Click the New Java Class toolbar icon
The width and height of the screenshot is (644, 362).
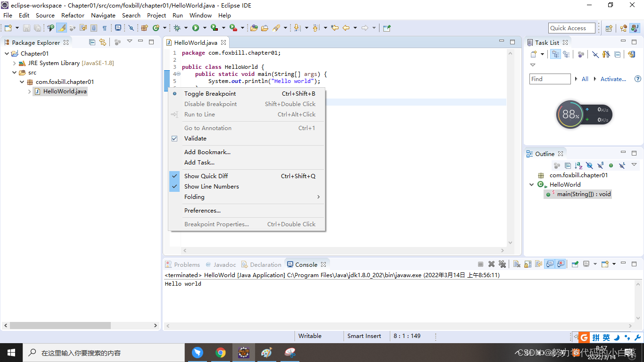click(x=156, y=28)
